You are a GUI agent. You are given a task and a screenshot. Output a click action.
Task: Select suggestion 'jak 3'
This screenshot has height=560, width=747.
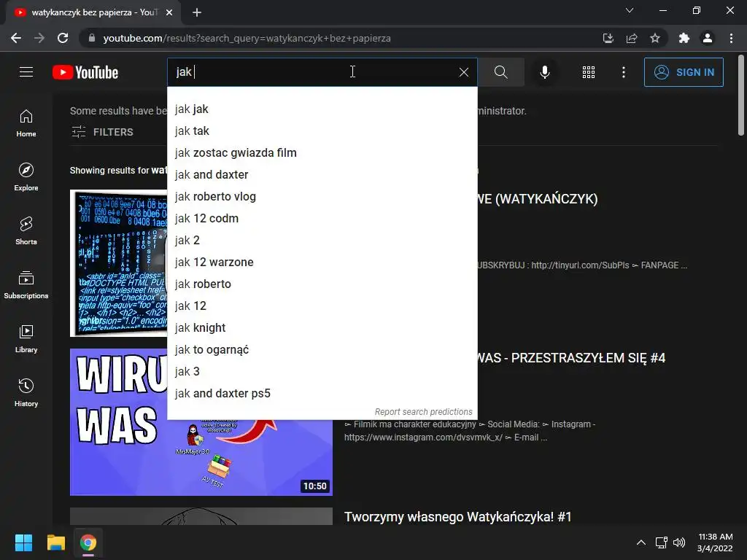(x=322, y=372)
